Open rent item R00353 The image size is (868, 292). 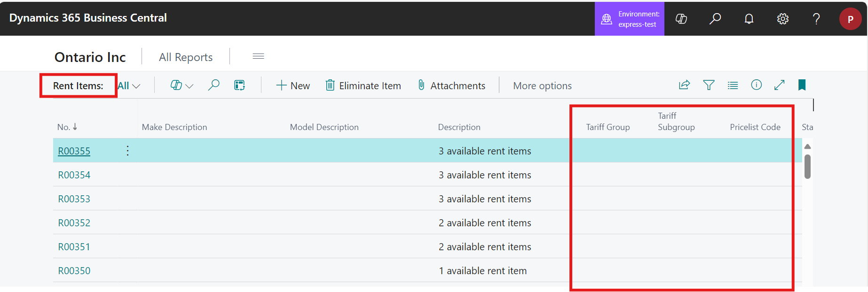[74, 199]
